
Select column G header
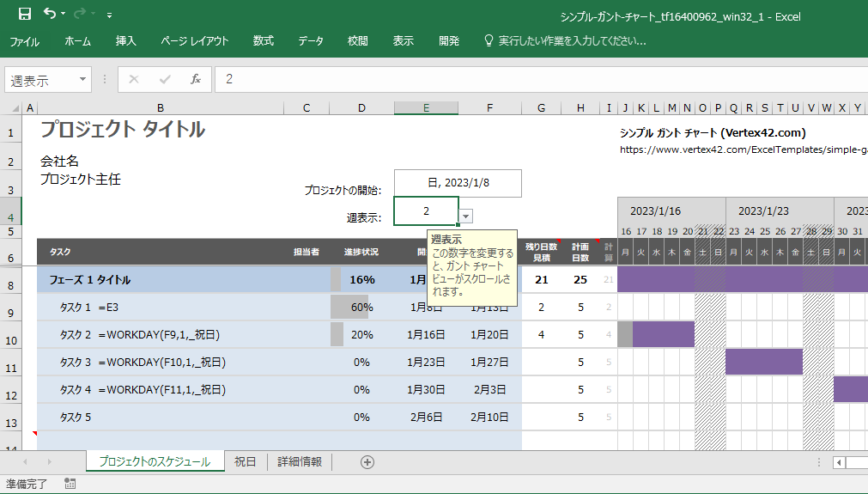542,108
